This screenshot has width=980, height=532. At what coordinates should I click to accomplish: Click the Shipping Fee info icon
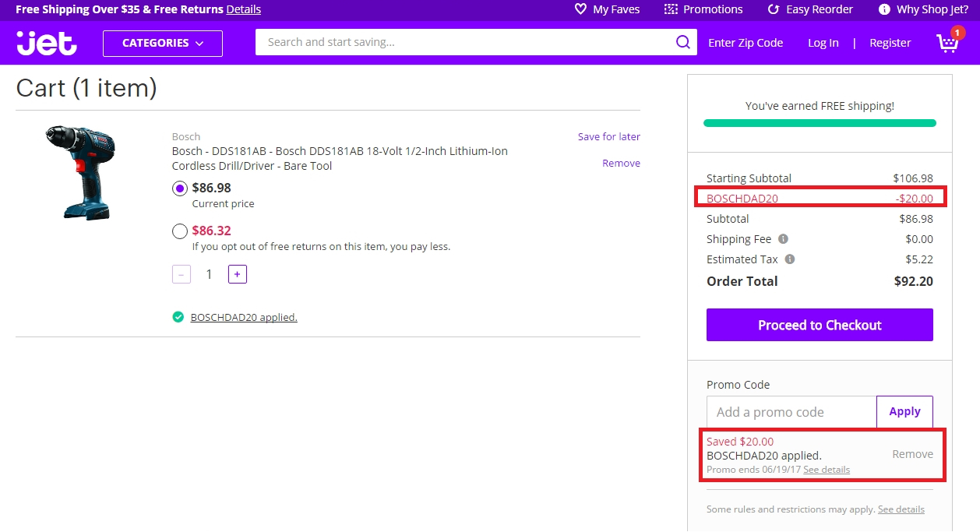pyautogui.click(x=783, y=239)
